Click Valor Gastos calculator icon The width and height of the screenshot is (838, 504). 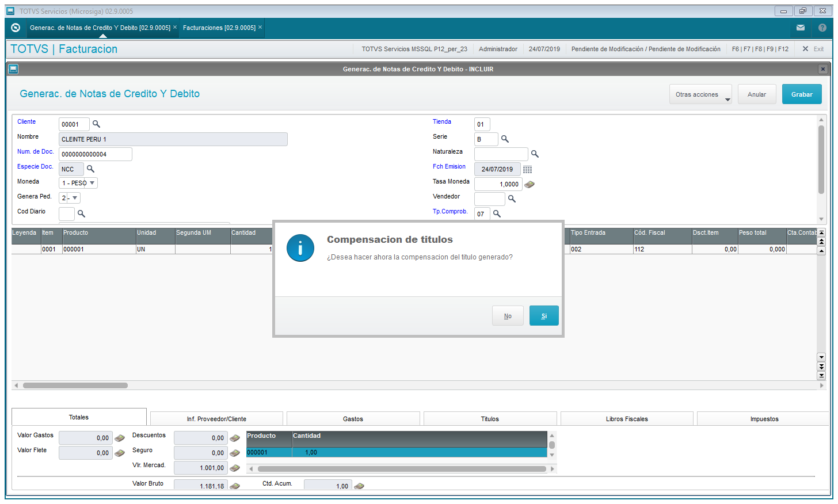(120, 438)
